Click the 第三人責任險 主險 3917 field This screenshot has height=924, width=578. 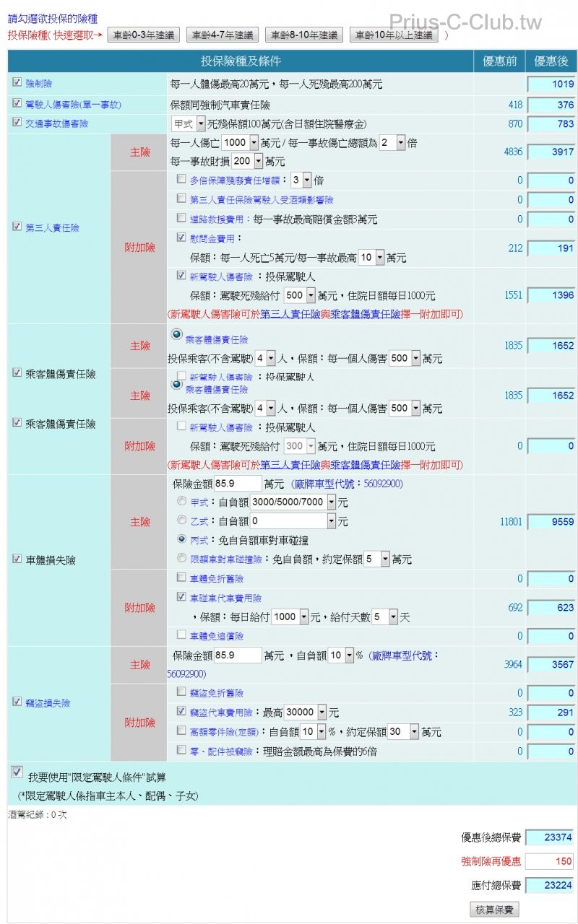pos(551,152)
